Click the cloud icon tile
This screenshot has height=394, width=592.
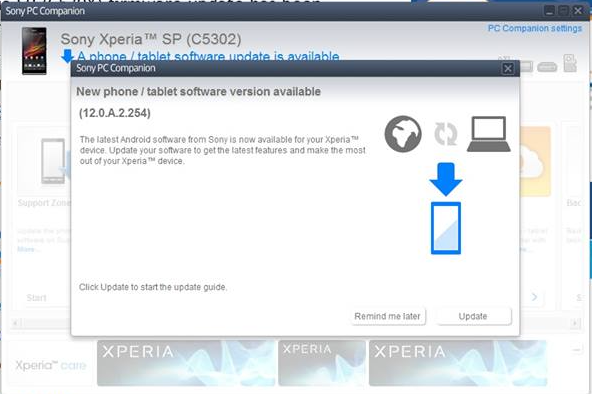(535, 162)
